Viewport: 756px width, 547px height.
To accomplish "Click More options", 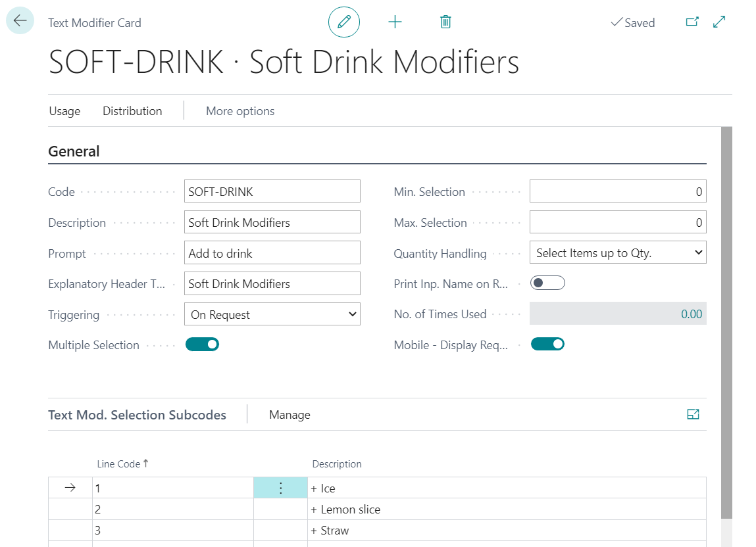I will [240, 111].
